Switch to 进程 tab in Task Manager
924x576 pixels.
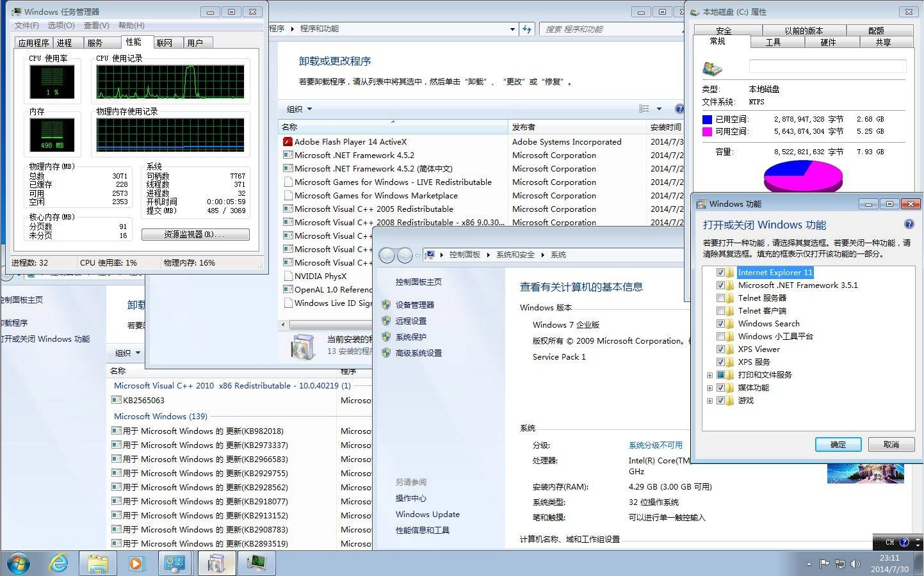click(x=69, y=43)
